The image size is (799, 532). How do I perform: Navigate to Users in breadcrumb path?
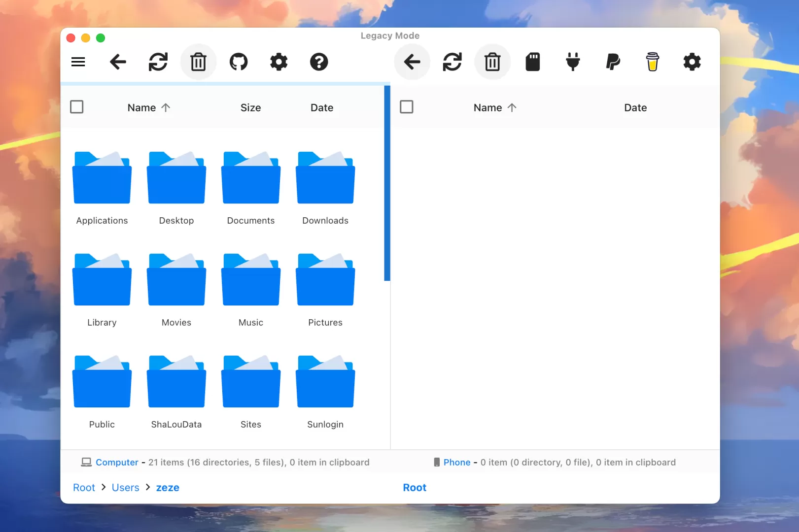(126, 488)
